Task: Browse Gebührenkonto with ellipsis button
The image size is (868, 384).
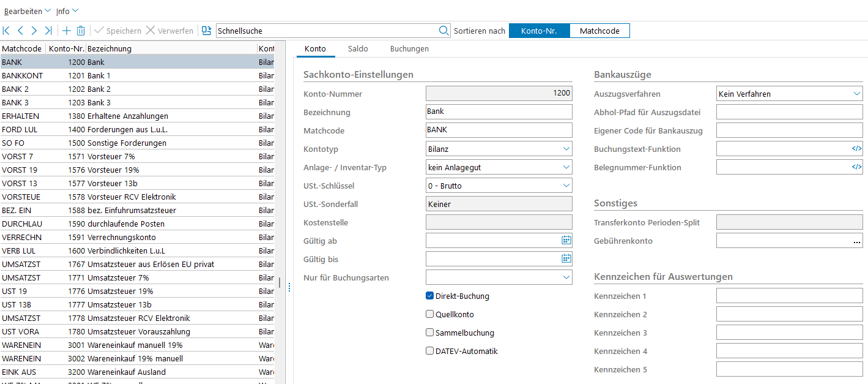Action: [856, 241]
